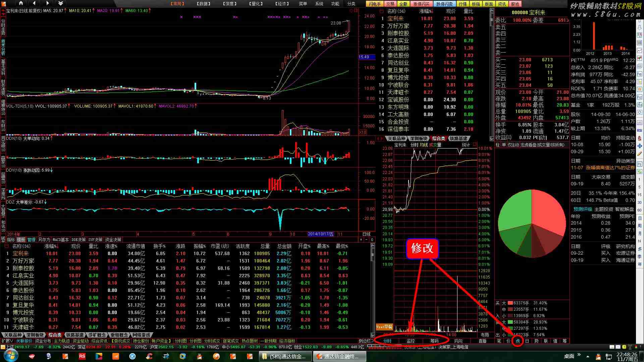This screenshot has width=644, height=362.
Task: Click the 价 icon in bottom strip
Action: coord(508,341)
